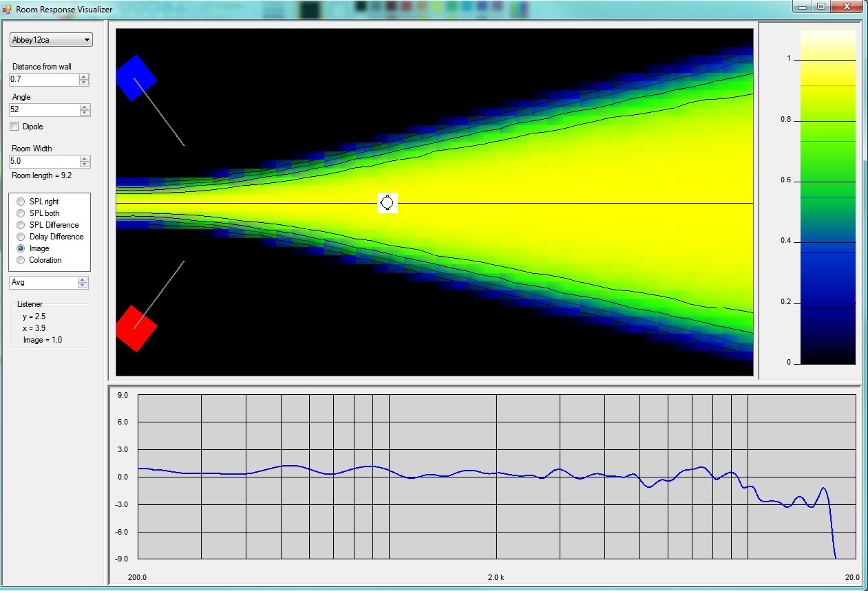Click the 200.0 frequency axis label
The image size is (868, 591).
point(138,577)
